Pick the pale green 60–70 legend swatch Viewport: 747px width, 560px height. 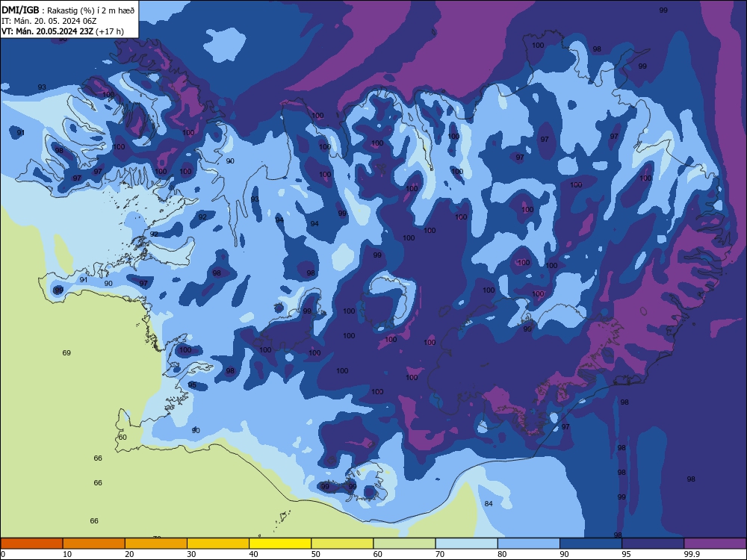point(404,544)
